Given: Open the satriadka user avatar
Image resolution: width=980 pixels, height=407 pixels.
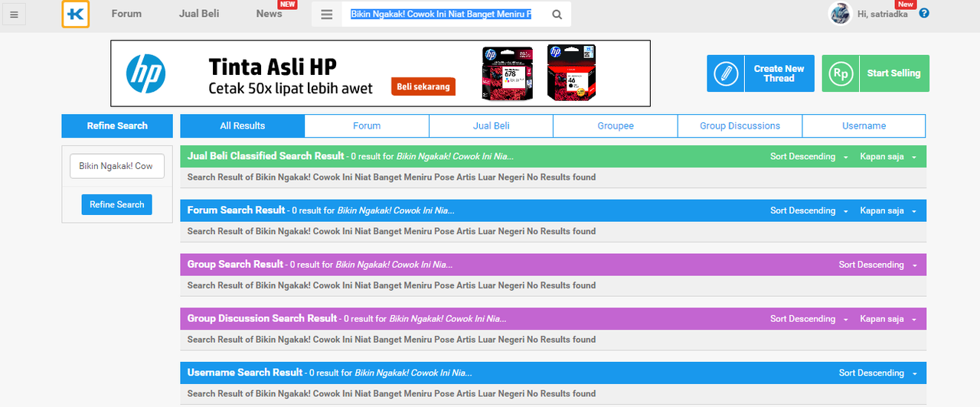Looking at the screenshot, I should tap(840, 14).
